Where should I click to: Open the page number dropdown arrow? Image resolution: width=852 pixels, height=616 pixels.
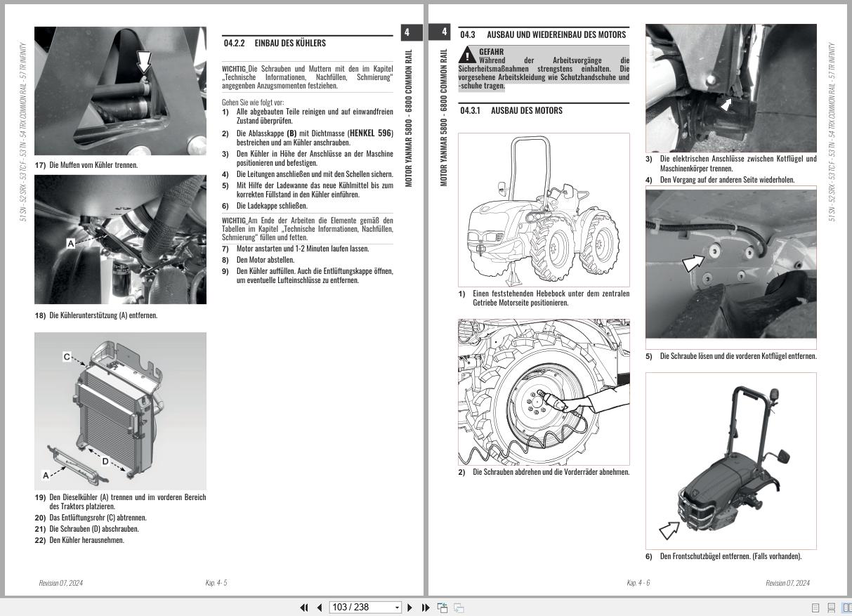coord(396,607)
